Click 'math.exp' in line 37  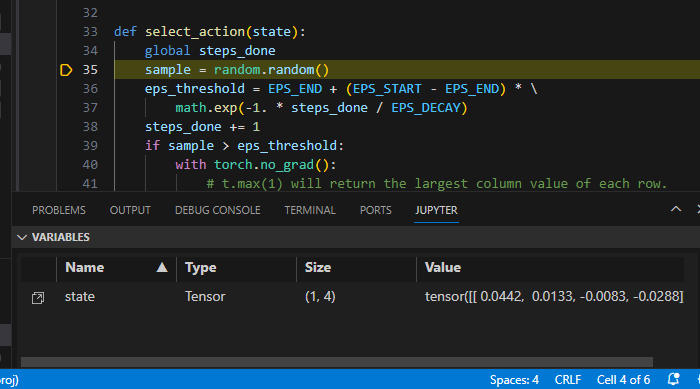(206, 108)
